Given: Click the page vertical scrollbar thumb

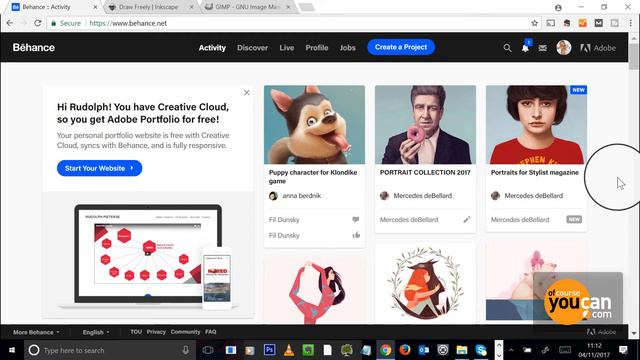Looking at the screenshot, I should (x=634, y=56).
